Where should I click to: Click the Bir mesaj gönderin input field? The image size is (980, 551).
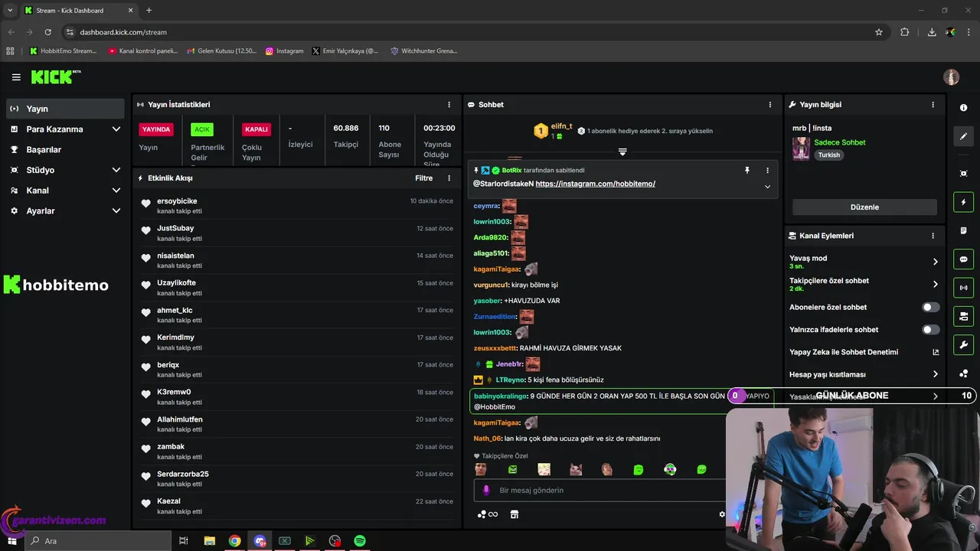click(x=601, y=490)
